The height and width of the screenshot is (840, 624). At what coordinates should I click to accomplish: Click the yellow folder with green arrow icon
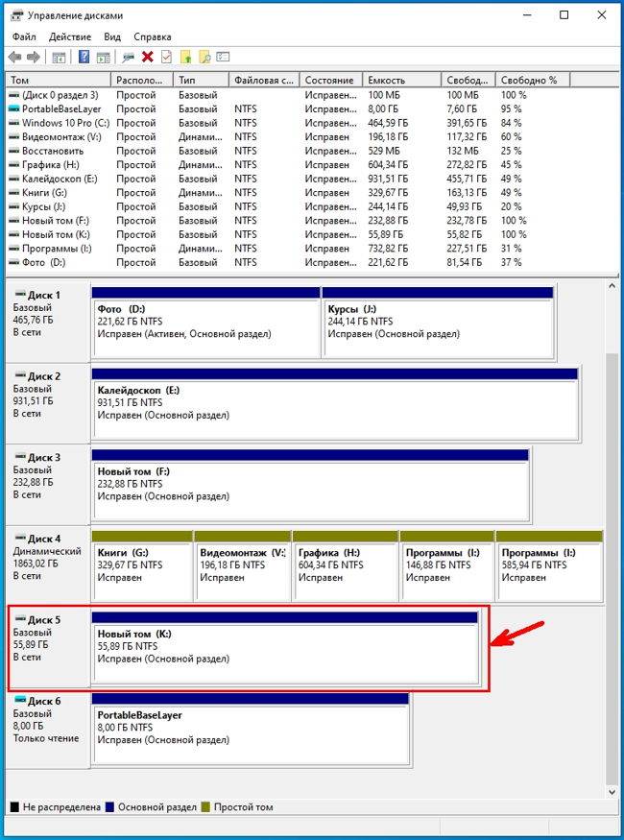(x=186, y=57)
